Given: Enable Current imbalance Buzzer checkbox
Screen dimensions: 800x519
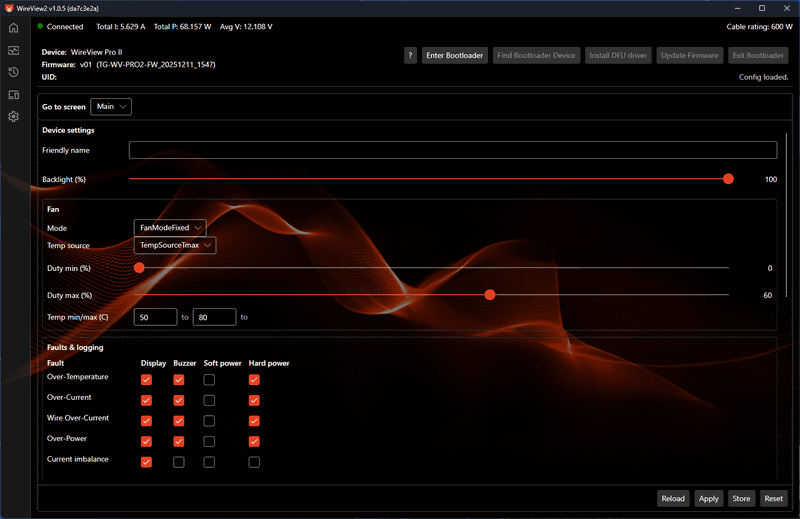Looking at the screenshot, I should coord(179,462).
